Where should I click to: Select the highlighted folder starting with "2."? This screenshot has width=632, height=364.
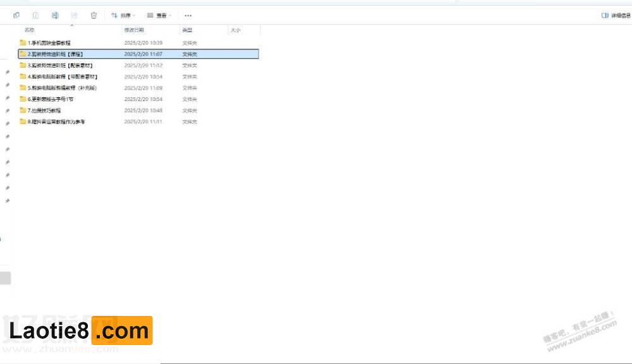56,54
